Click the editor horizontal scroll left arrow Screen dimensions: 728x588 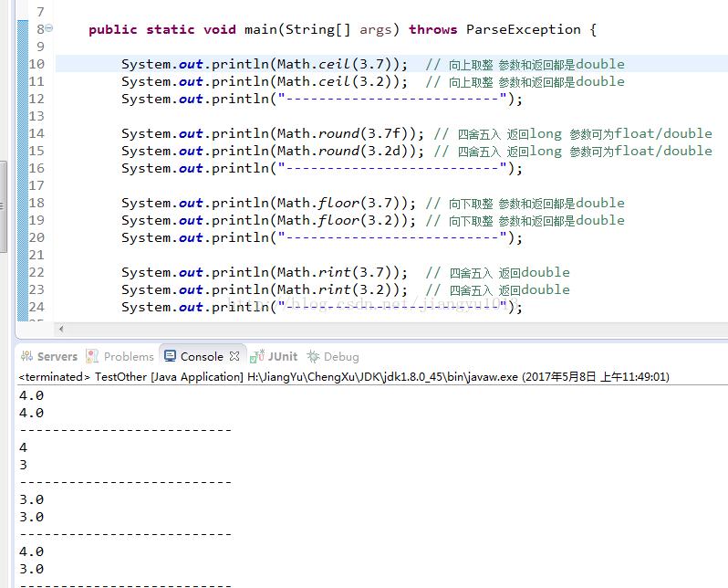(x=61, y=329)
